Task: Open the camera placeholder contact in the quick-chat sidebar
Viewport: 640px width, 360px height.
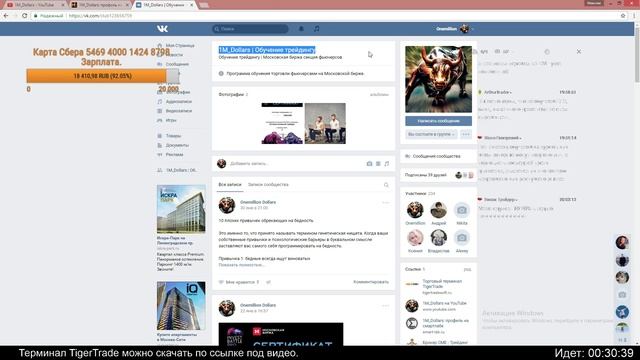Action: point(622,295)
